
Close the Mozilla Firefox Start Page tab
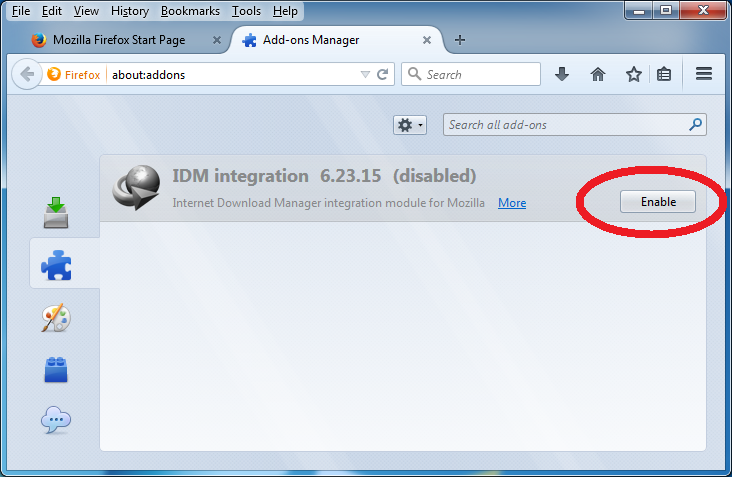point(217,40)
